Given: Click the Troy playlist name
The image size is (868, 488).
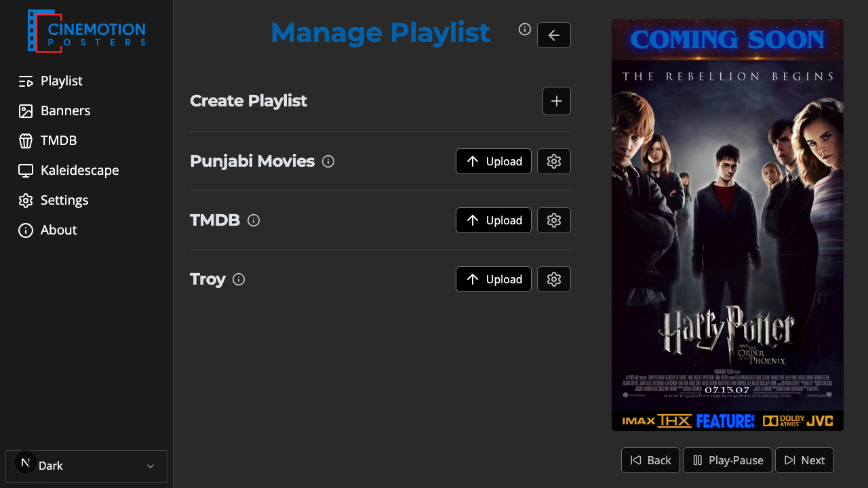Looking at the screenshot, I should [x=208, y=279].
